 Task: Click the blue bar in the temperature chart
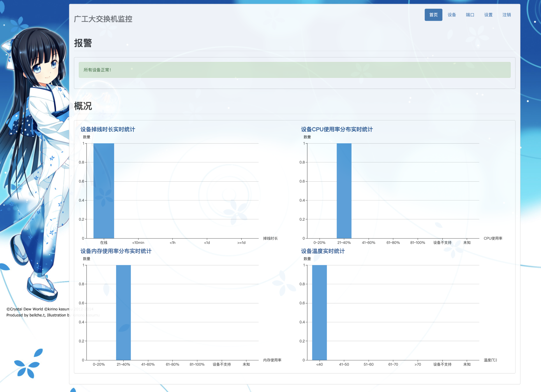coord(320,312)
